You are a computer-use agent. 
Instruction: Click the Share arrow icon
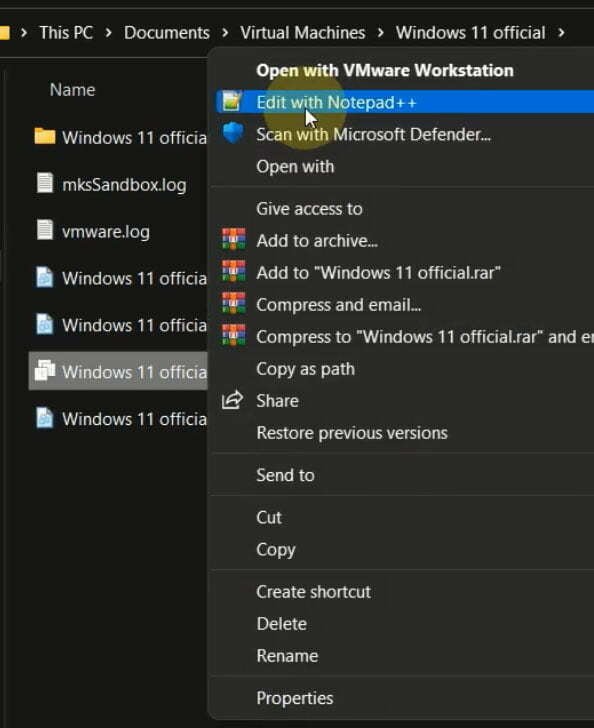coord(232,400)
